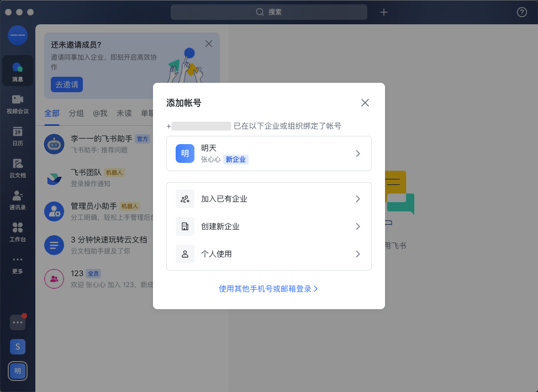This screenshot has width=538, height=392.
Task: Click the 机器人 tag beside 飞书团队
Action: coord(114,172)
